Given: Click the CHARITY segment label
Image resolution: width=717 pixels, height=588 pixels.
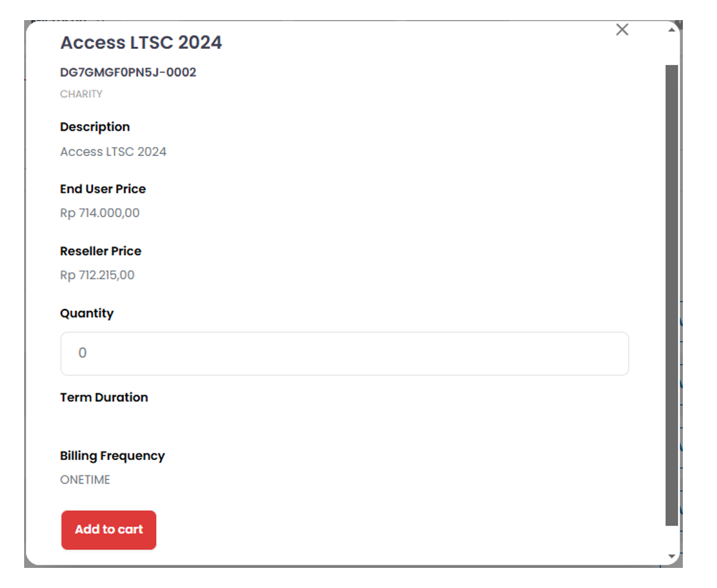Looking at the screenshot, I should pos(81,94).
